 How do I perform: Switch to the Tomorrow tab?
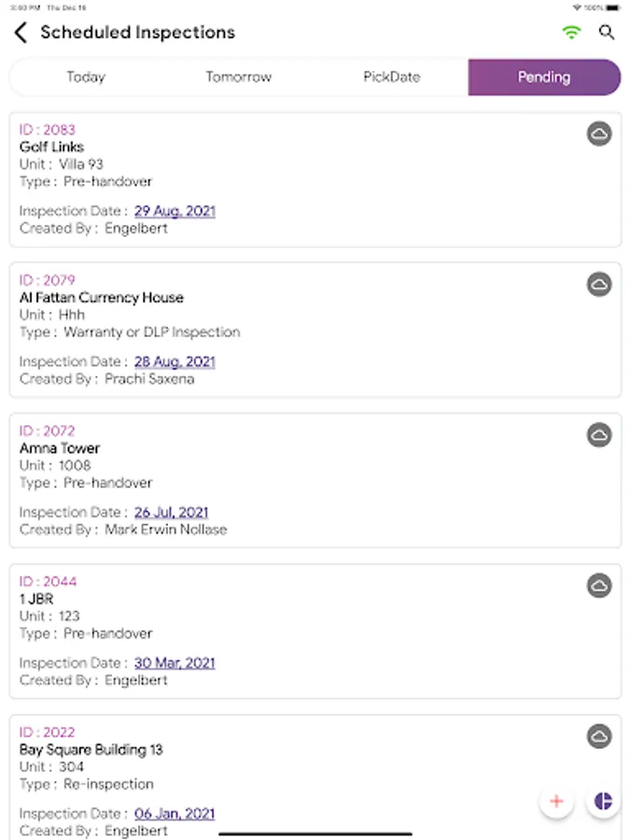[238, 77]
